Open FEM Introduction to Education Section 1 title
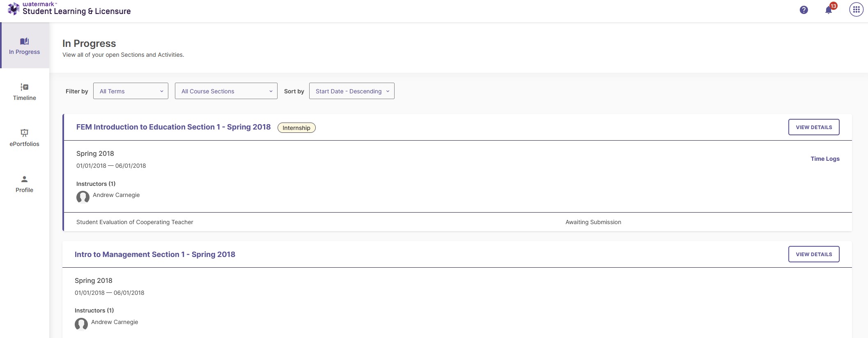Viewport: 868px width, 338px height. coord(173,127)
